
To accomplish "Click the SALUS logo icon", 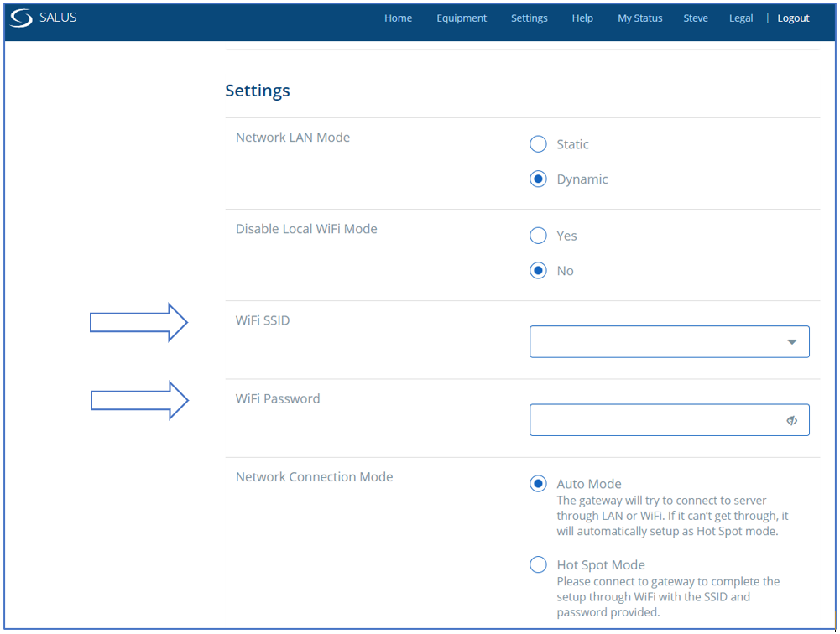I will pos(22,18).
